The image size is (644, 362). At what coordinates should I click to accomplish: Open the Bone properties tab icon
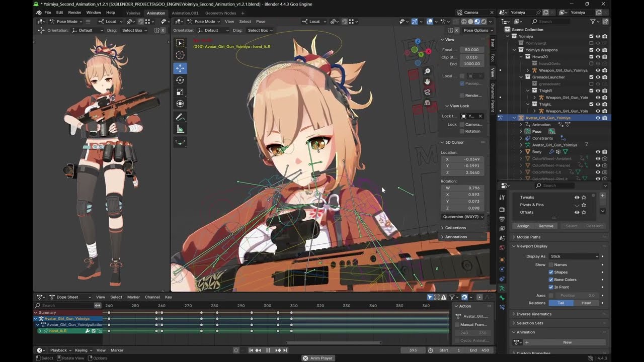[x=502, y=298]
